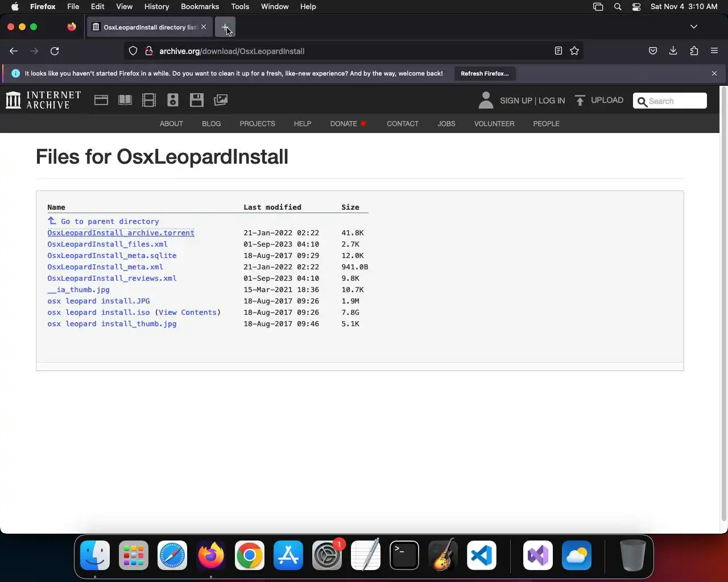
Task: Download osx leopard install.iso
Action: pos(98,312)
